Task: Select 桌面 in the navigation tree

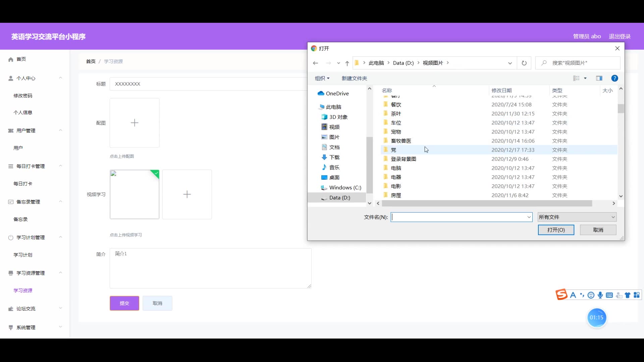Action: tap(334, 177)
